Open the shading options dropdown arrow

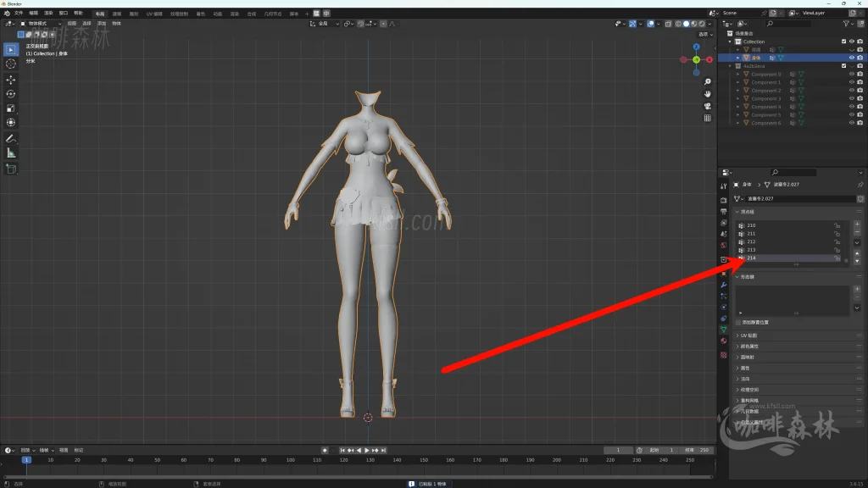709,24
